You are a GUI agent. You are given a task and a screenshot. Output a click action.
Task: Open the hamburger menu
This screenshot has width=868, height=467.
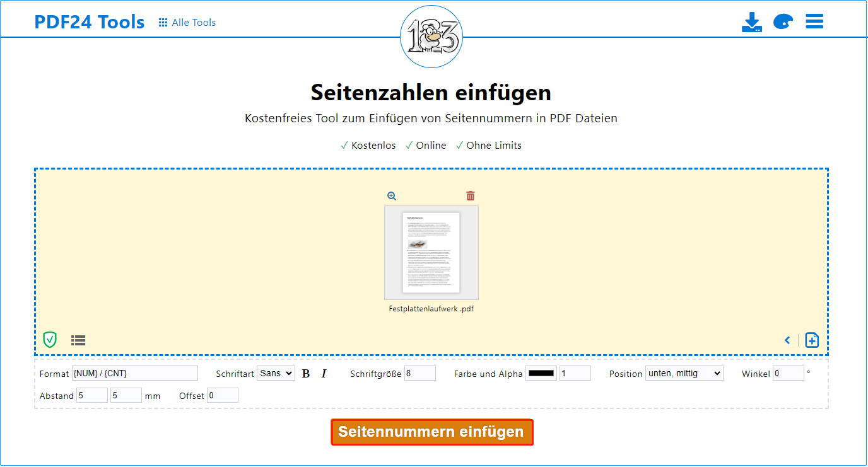tap(814, 21)
